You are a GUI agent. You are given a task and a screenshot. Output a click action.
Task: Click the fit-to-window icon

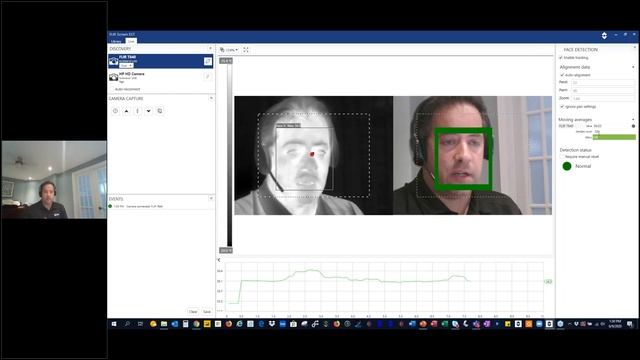246,50
